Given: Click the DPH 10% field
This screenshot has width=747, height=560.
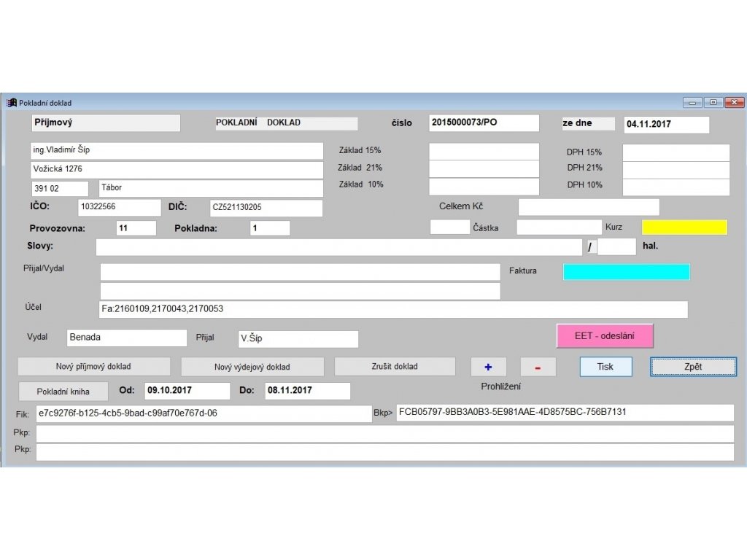Looking at the screenshot, I should [676, 187].
